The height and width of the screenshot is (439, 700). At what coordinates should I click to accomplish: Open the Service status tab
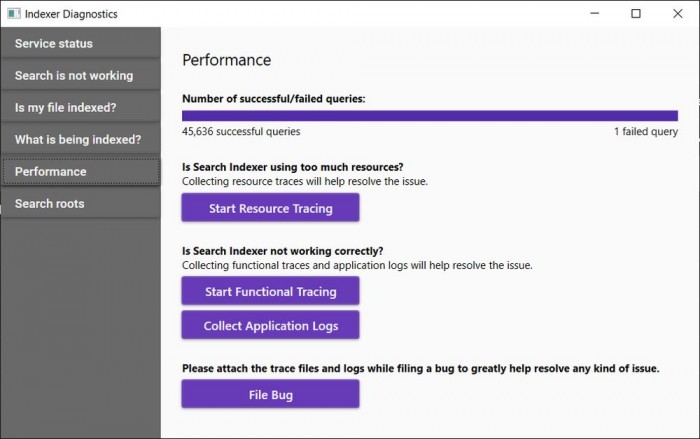[80, 44]
